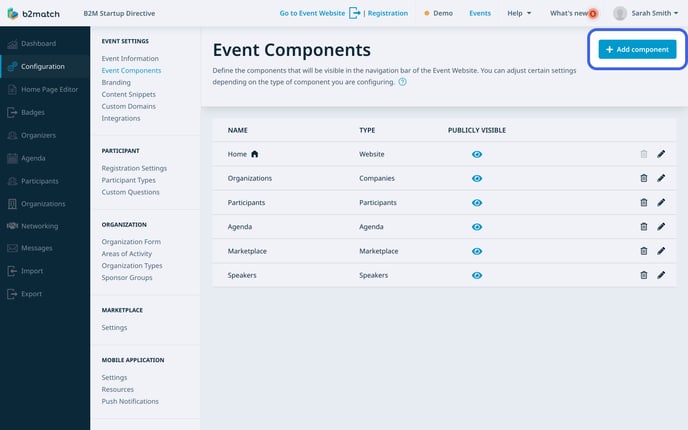This screenshot has height=430, width=688.
Task: Follow the Registration link
Action: point(387,13)
